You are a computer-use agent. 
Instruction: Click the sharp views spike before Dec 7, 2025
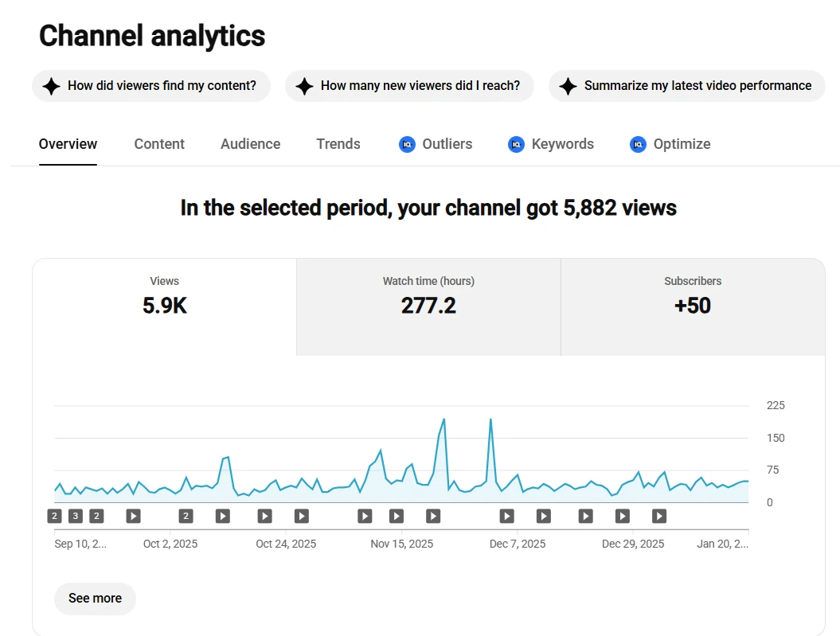click(490, 419)
